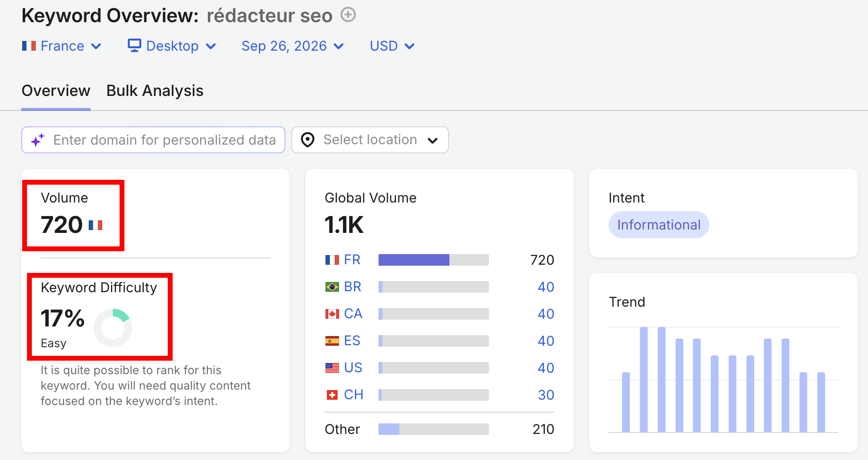Click the Other volume value 210

(543, 429)
